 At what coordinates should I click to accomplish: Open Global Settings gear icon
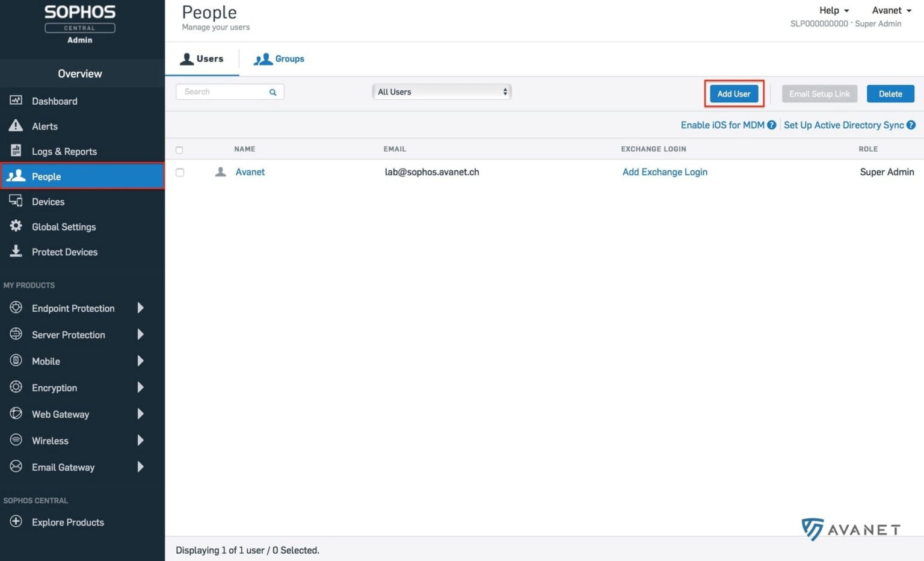point(16,226)
